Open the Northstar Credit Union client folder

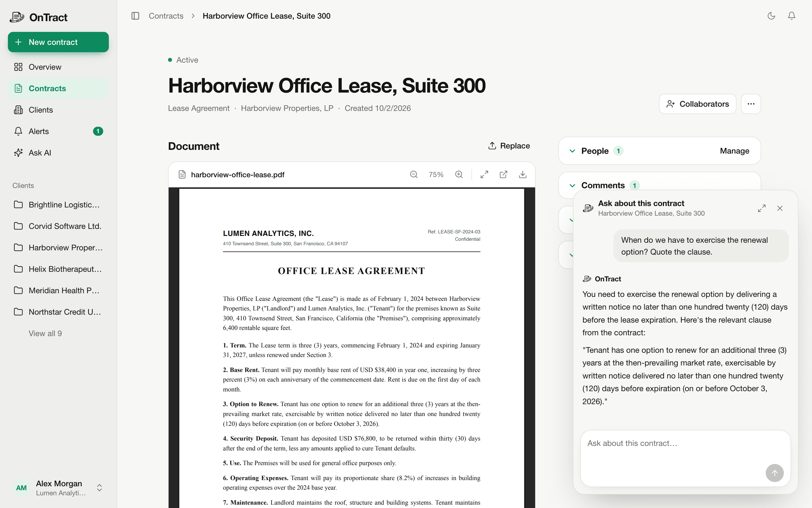[58, 312]
